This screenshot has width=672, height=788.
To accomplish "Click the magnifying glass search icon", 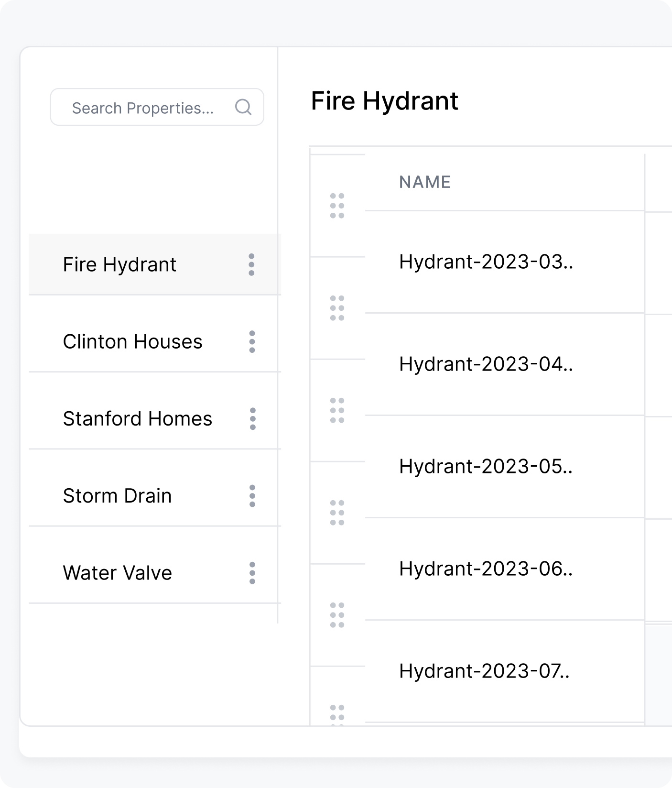I will 243,107.
